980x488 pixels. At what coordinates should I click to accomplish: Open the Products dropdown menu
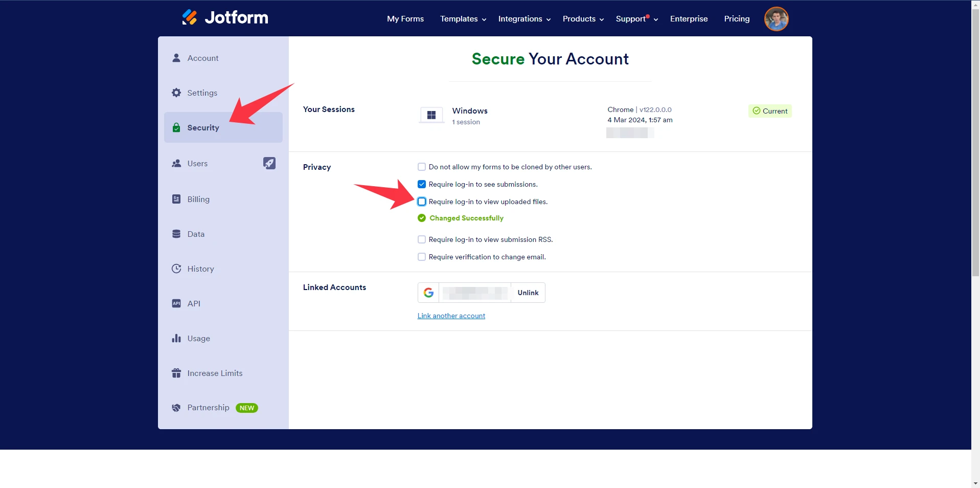click(x=583, y=19)
